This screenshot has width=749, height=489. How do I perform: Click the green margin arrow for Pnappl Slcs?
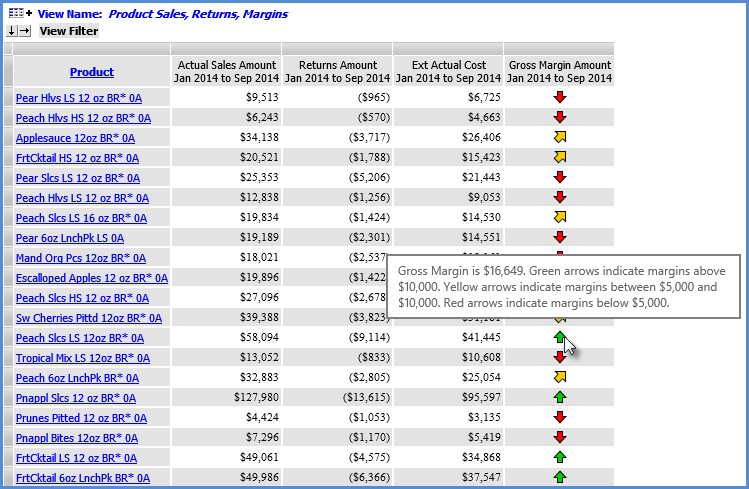(559, 397)
